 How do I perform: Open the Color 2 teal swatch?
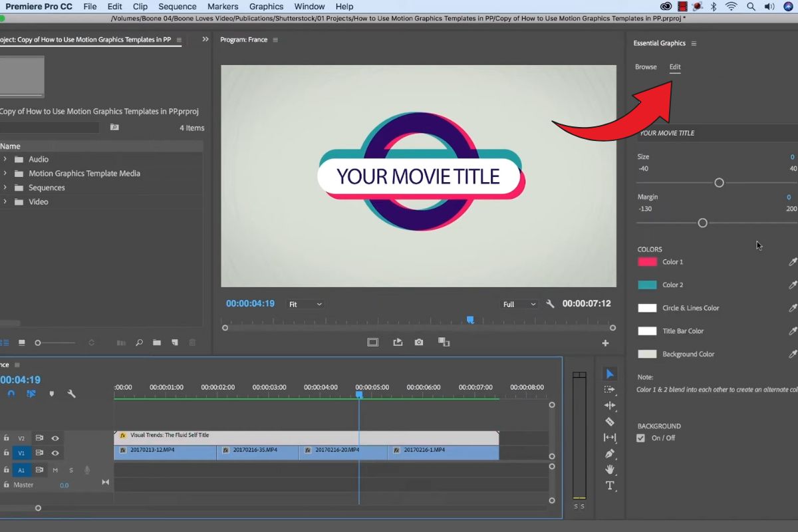(648, 285)
